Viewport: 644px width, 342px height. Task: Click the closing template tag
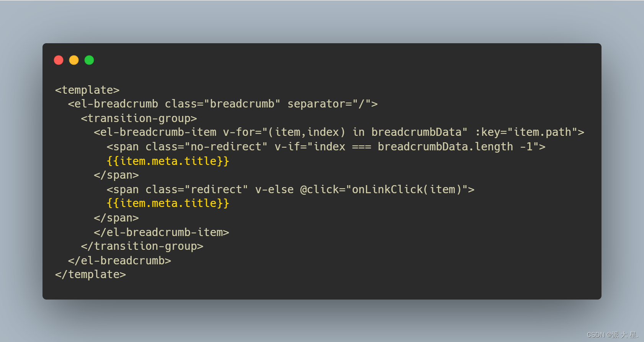coord(91,274)
